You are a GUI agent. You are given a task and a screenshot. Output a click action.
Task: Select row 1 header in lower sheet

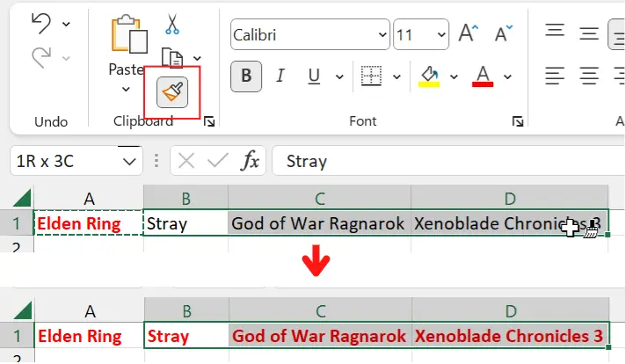[17, 336]
